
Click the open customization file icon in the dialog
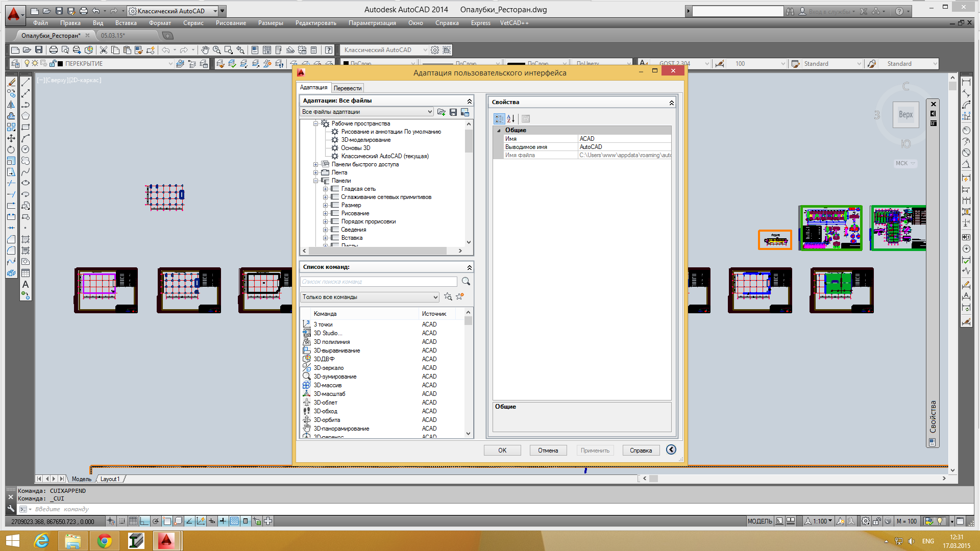click(x=442, y=112)
